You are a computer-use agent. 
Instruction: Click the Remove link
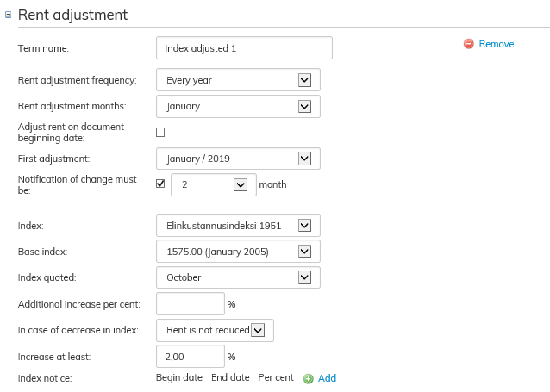click(496, 44)
